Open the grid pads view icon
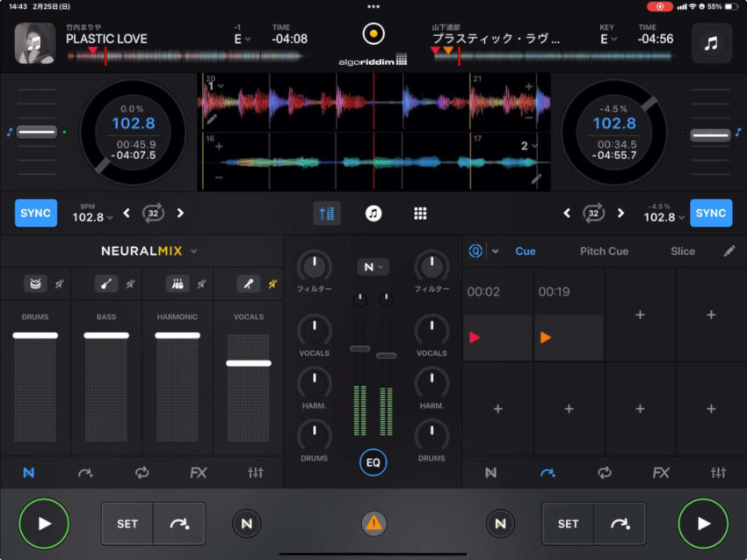747x560 pixels. tap(420, 213)
